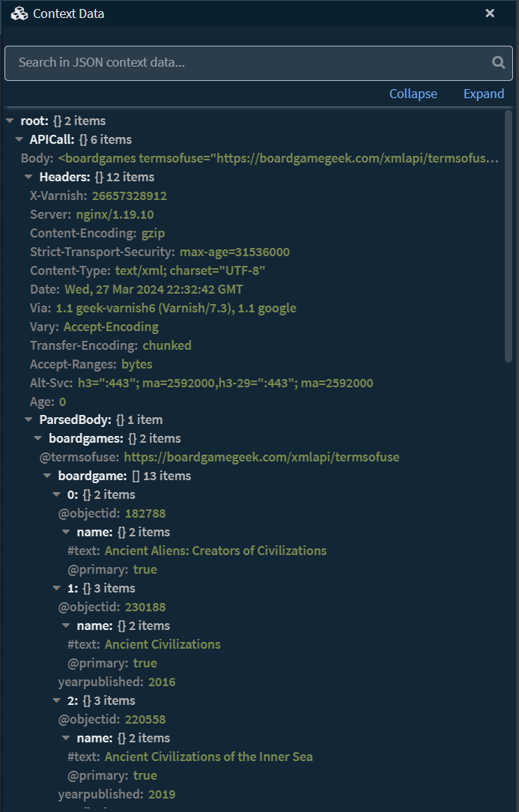Collapse the boardgame array node
The width and height of the screenshot is (519, 812).
46,476
